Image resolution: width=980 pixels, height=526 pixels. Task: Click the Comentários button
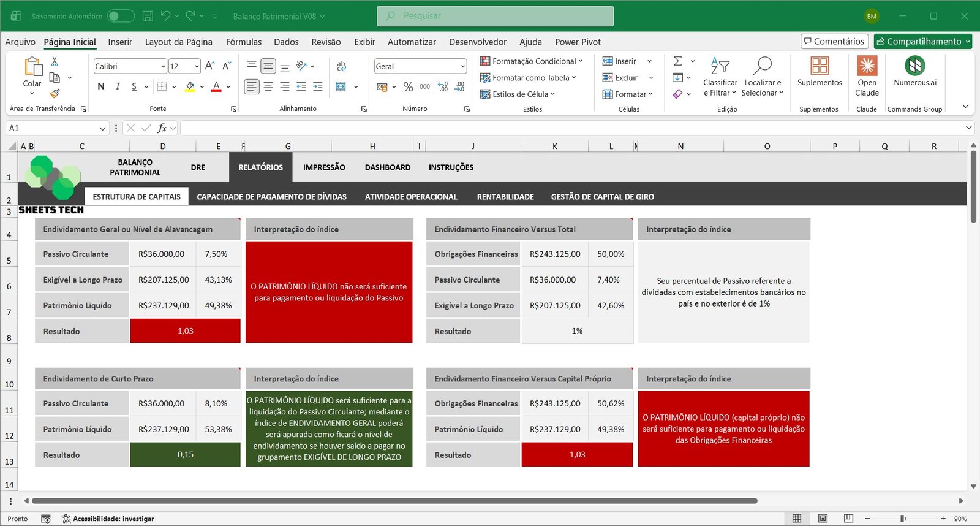(834, 41)
